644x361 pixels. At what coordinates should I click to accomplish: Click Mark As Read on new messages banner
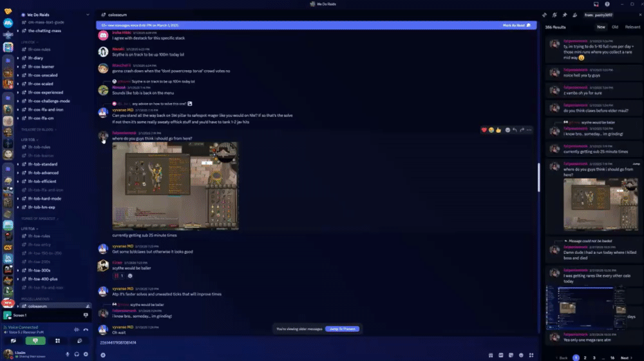(516, 25)
